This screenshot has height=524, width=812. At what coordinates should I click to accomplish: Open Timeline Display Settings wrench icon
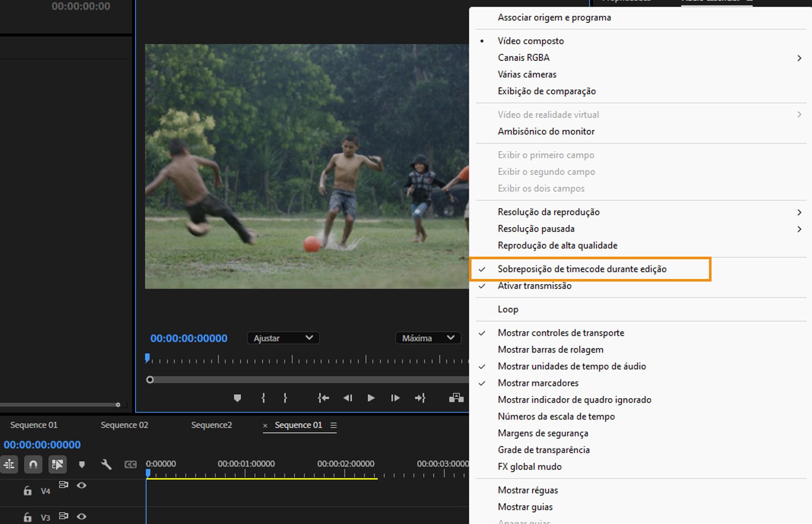[x=106, y=464]
